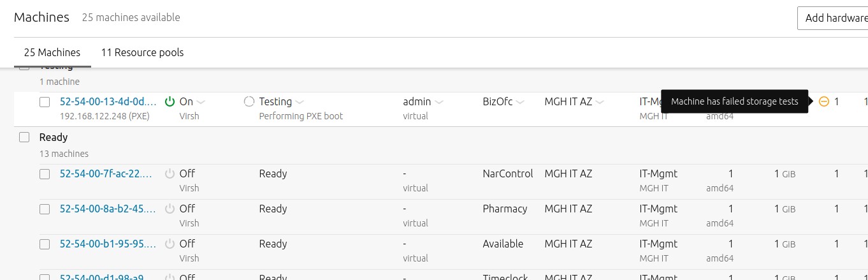Switch to the 11 Resource pools tab
Image resolution: width=868 pixels, height=280 pixels.
click(x=142, y=52)
